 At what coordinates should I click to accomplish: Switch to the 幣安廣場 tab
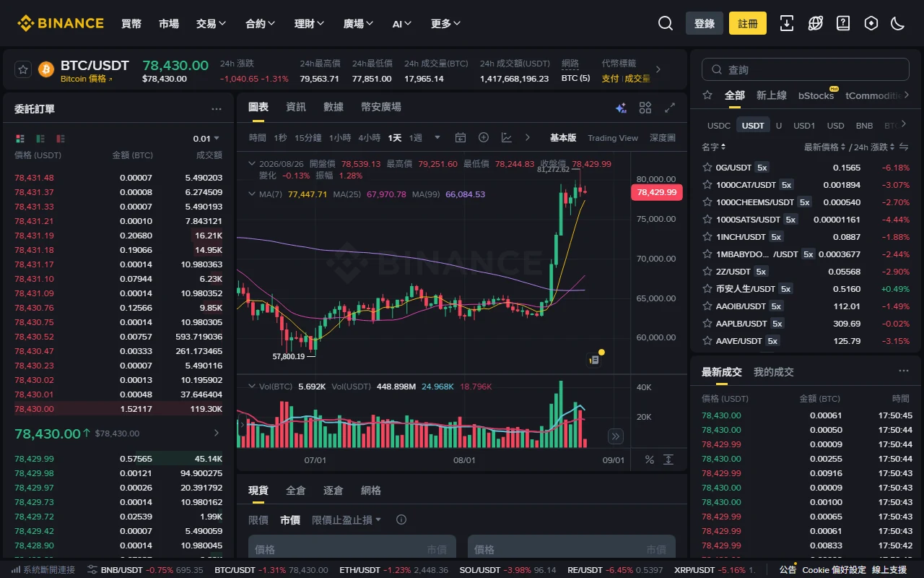click(x=381, y=107)
